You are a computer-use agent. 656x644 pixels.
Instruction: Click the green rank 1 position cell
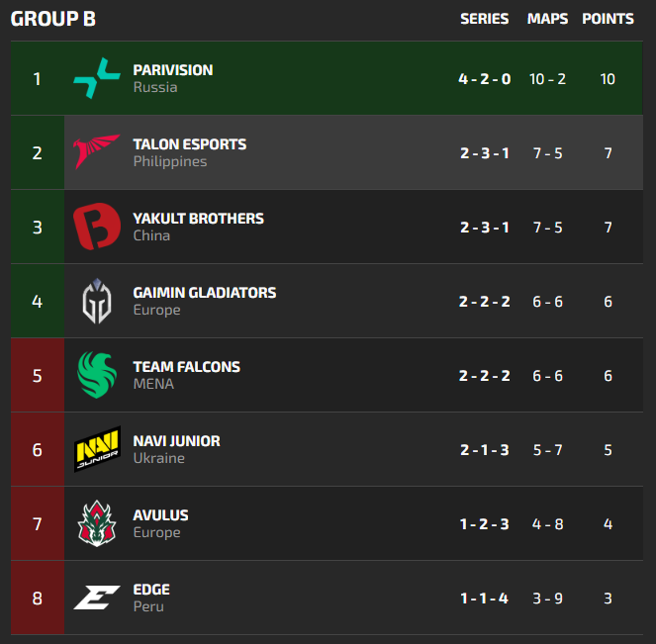(38, 78)
